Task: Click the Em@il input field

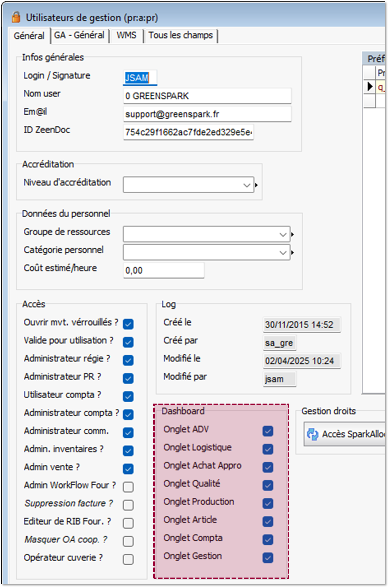Action: click(207, 114)
